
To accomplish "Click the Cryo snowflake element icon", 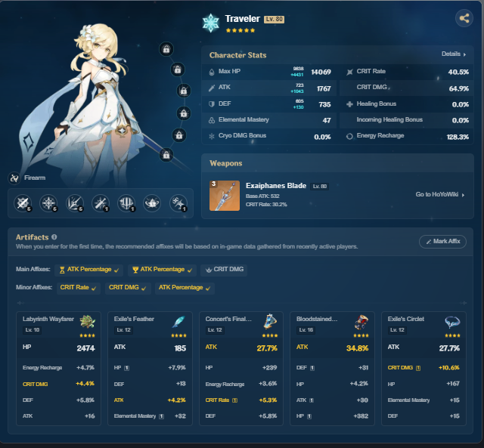I will (211, 23).
